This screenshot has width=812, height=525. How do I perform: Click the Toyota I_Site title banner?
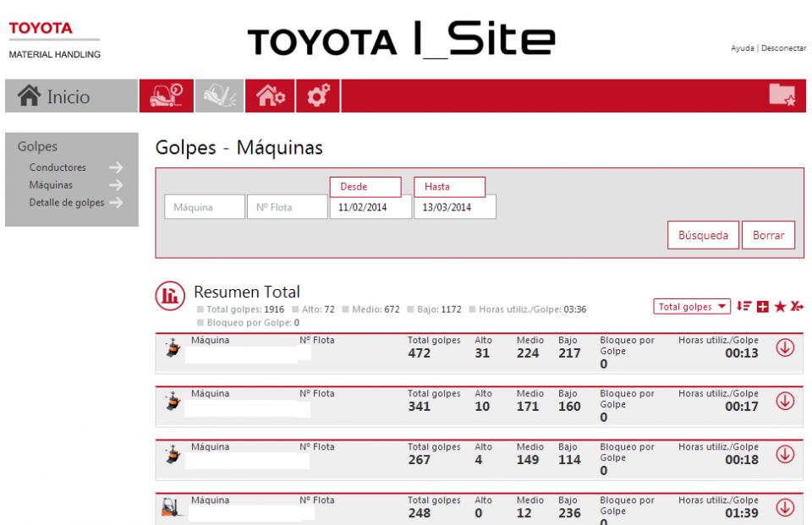[401, 39]
